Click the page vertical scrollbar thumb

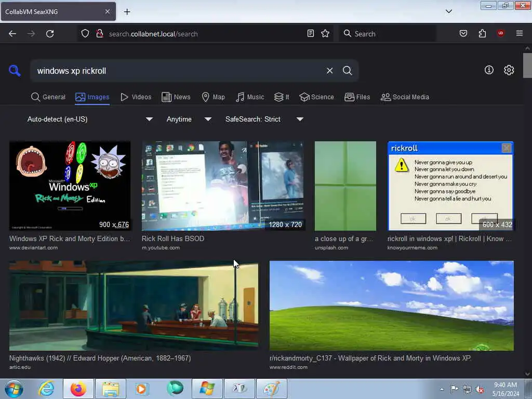[527, 65]
